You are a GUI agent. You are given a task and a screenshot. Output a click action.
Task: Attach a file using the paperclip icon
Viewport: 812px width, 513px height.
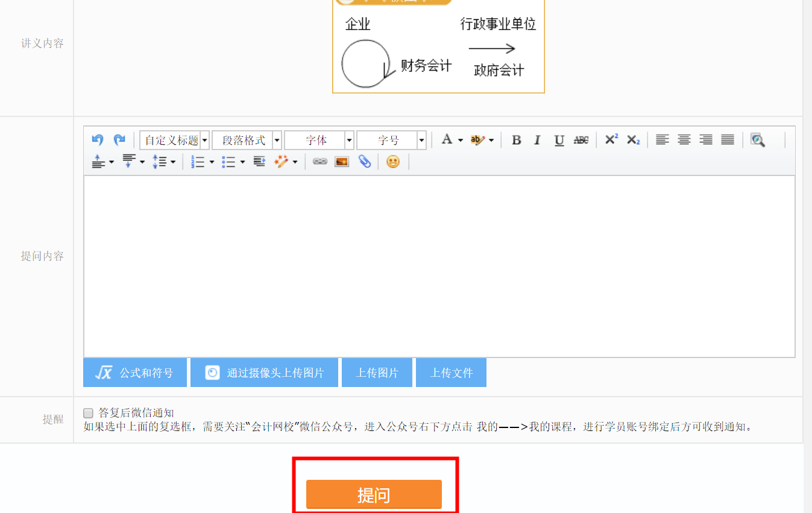[365, 162]
